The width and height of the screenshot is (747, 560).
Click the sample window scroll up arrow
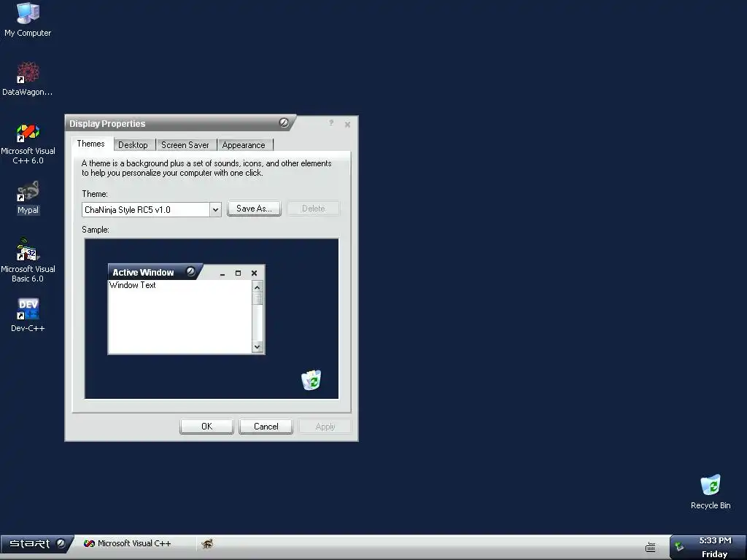[258, 287]
